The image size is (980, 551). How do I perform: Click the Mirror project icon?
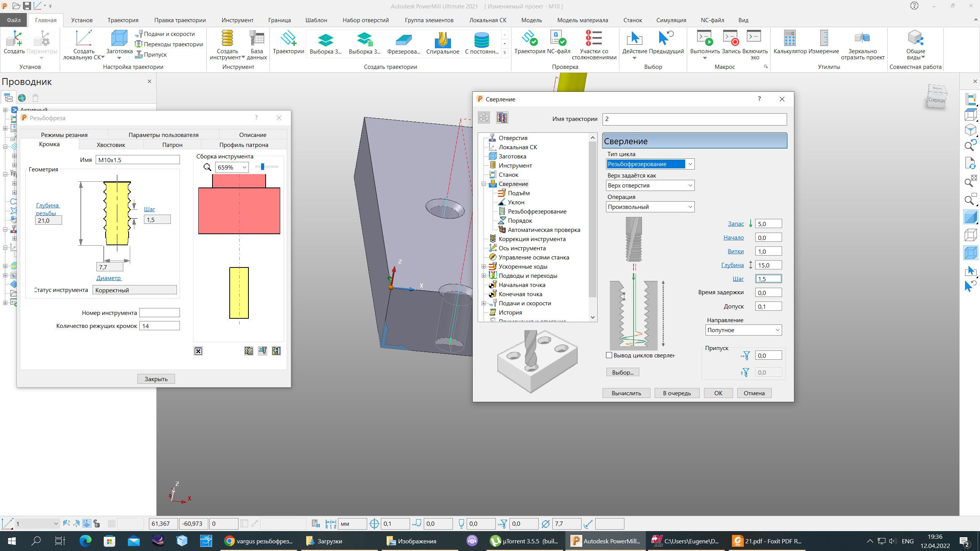pos(862,38)
